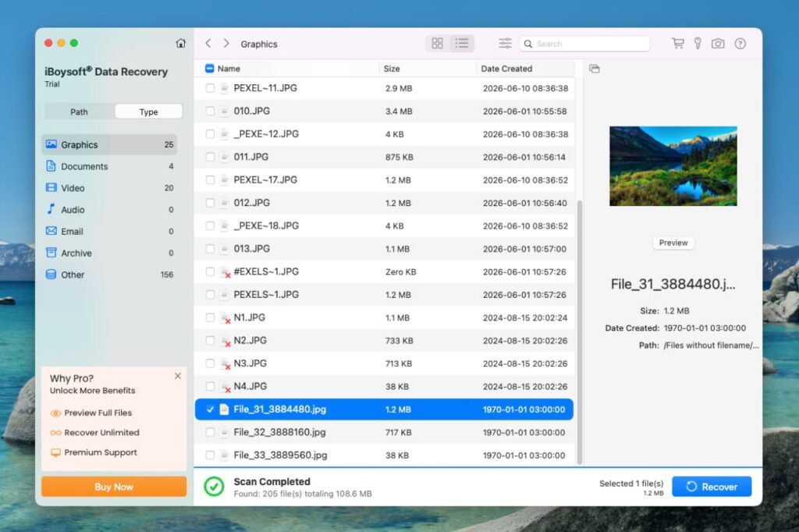Navigate back with the left arrow

click(x=208, y=44)
